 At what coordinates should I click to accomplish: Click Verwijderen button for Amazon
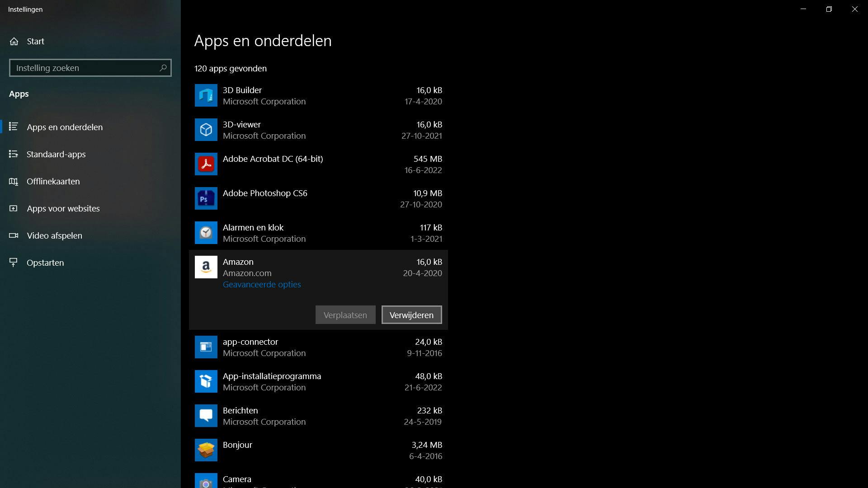tap(411, 315)
